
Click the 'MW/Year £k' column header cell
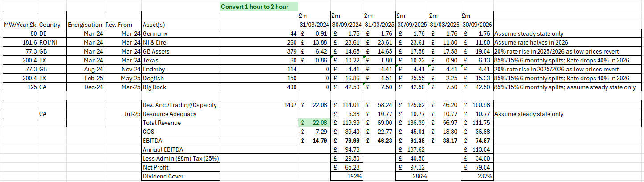[x=21, y=25]
